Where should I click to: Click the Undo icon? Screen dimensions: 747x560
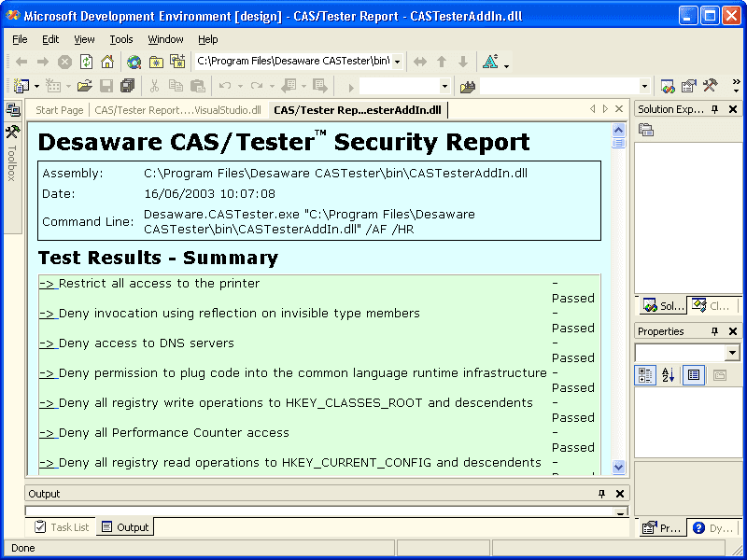(x=225, y=86)
